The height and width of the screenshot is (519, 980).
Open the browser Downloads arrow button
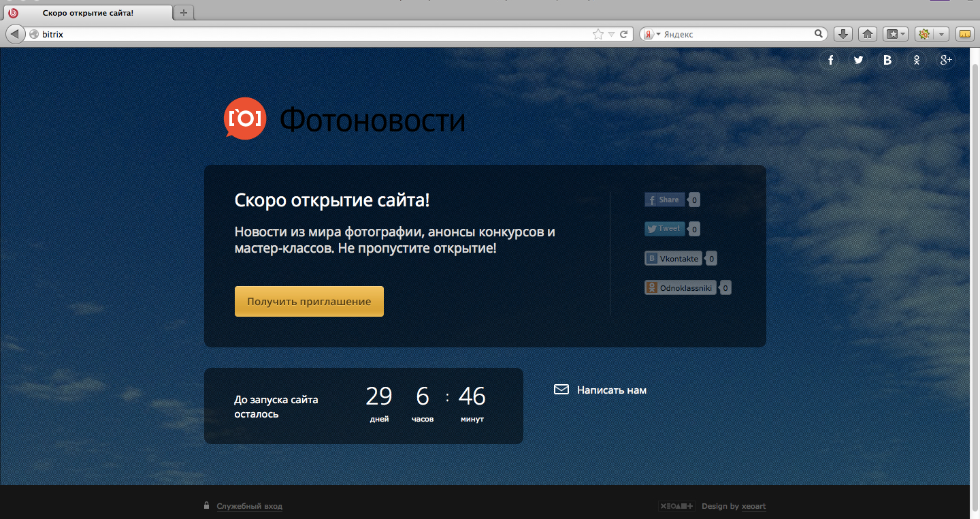843,34
